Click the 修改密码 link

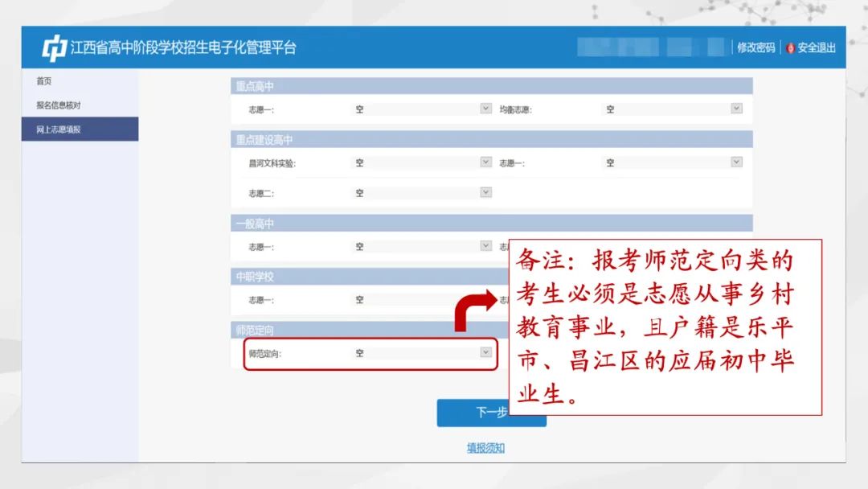pyautogui.click(x=755, y=48)
